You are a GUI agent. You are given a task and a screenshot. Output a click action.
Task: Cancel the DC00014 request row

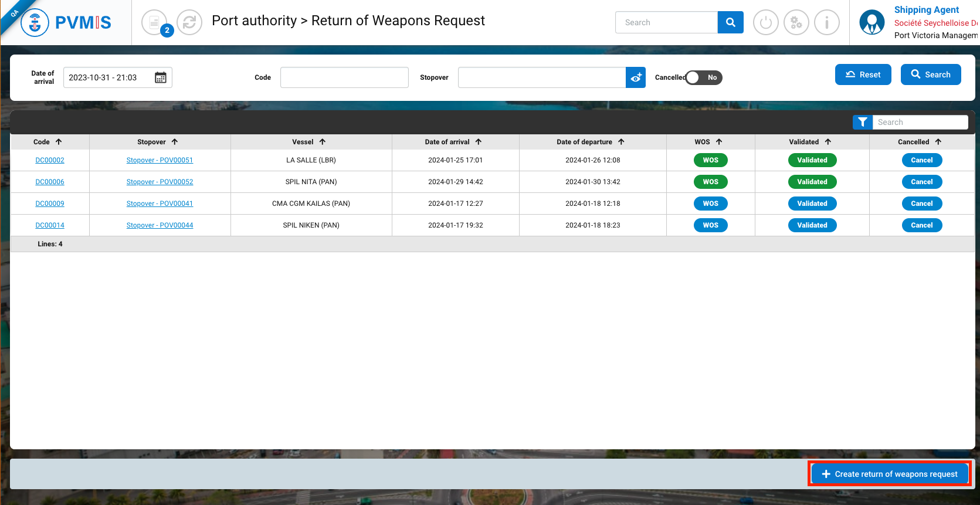pyautogui.click(x=921, y=225)
